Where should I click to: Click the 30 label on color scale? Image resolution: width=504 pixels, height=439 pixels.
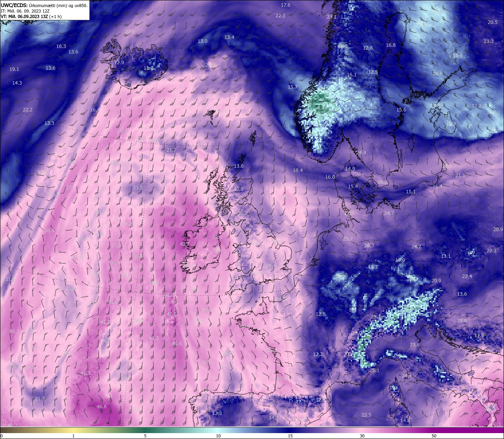(362, 436)
